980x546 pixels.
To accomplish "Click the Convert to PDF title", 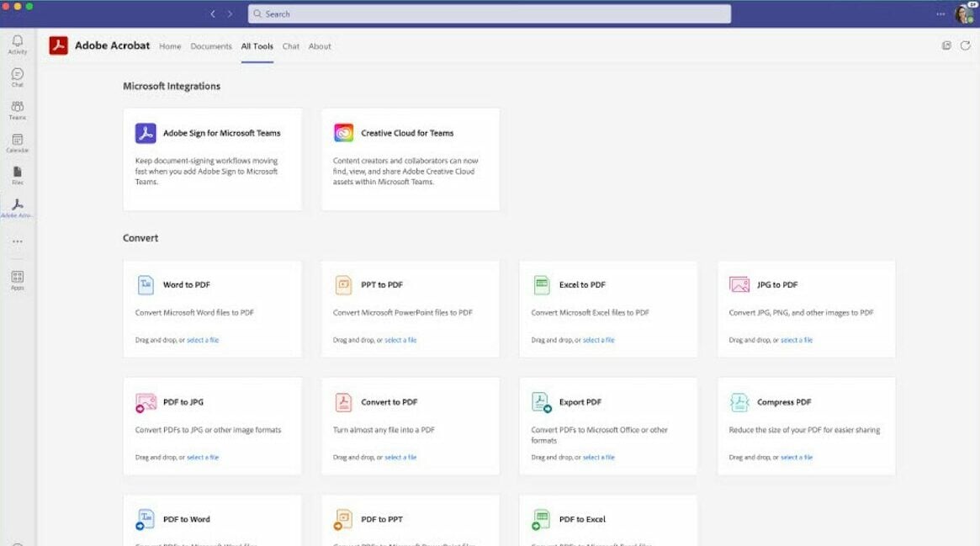I will tap(389, 402).
